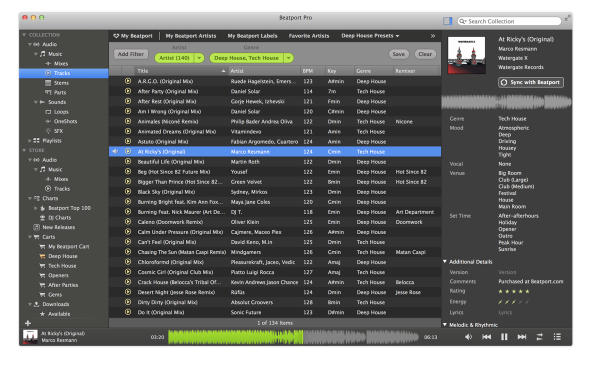Sort by the Key column header
Viewport: 590px width, 367px height.
[339, 71]
